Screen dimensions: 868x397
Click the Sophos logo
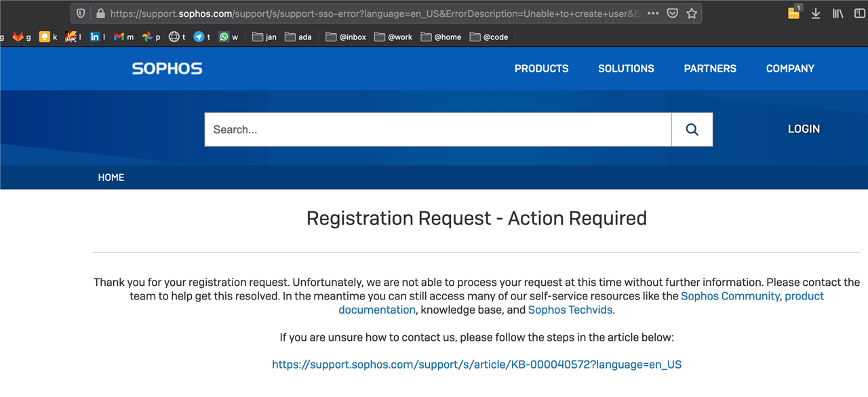click(x=167, y=68)
